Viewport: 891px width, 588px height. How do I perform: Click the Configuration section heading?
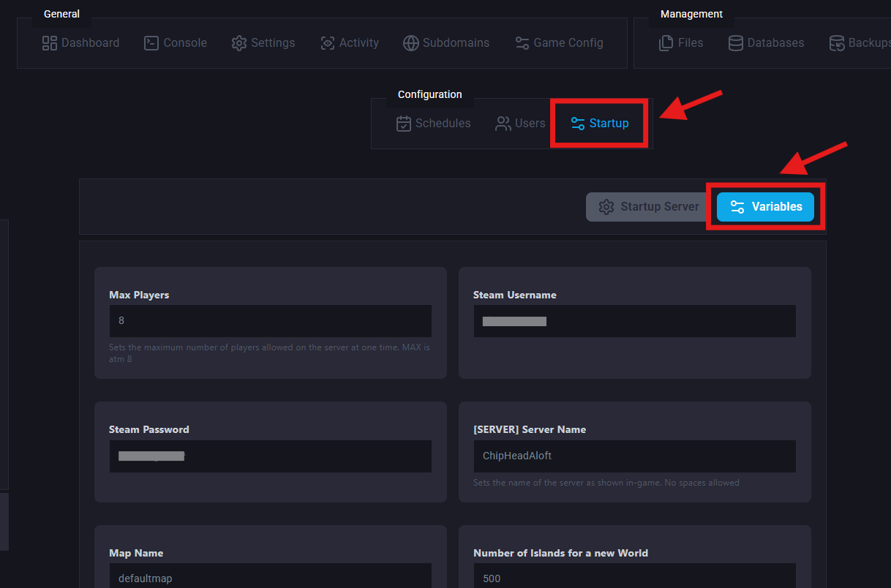point(430,94)
